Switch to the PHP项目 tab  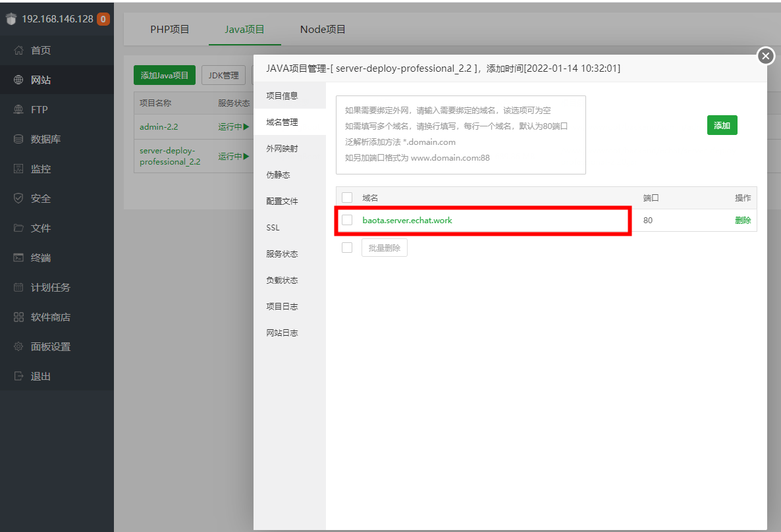click(169, 30)
